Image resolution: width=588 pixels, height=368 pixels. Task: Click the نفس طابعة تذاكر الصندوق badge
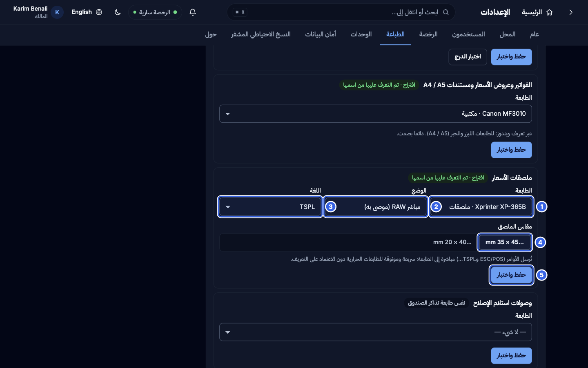pos(437,303)
